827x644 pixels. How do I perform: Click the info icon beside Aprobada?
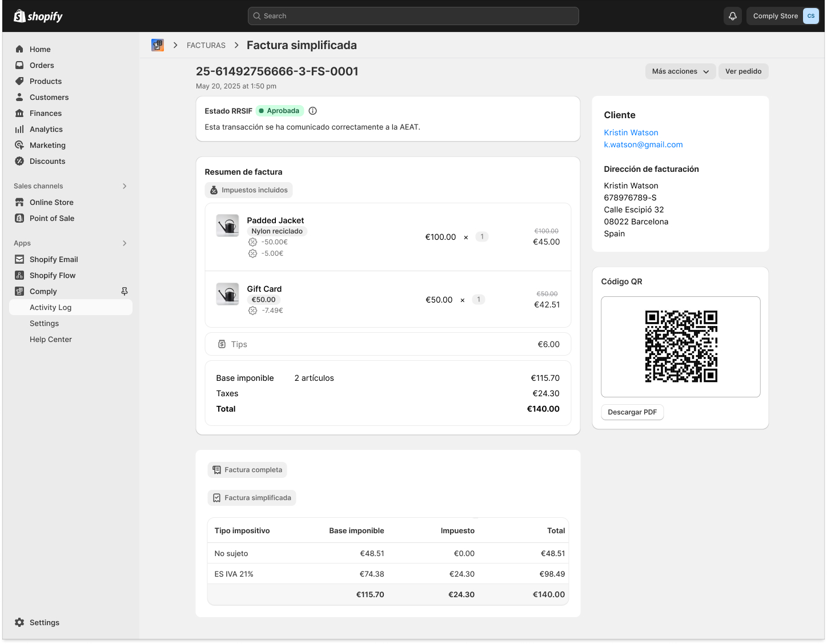(312, 111)
